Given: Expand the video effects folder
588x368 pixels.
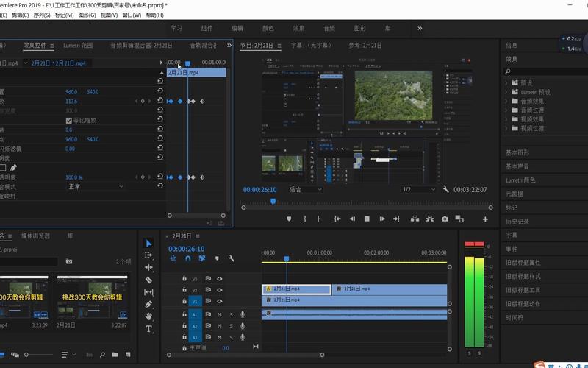Looking at the screenshot, I should (x=506, y=119).
